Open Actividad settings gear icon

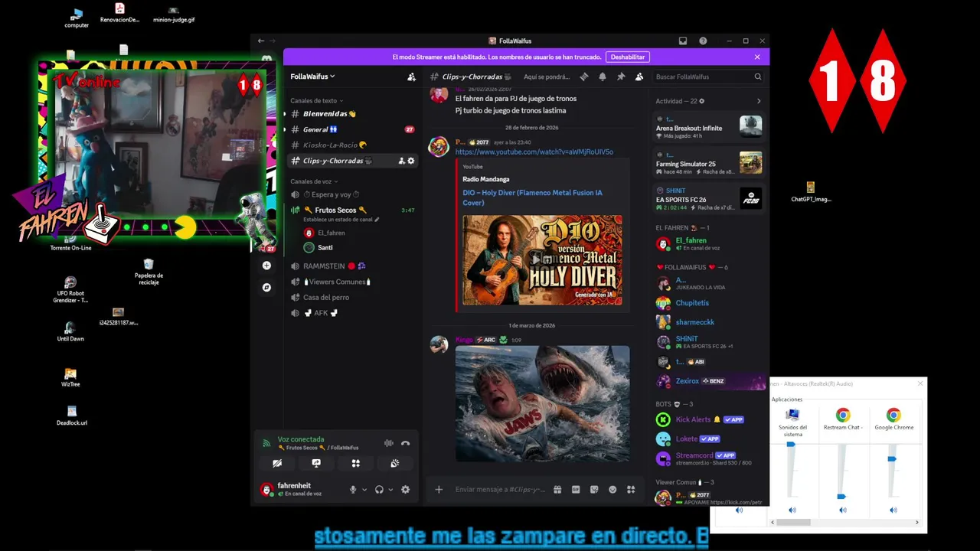coord(702,101)
